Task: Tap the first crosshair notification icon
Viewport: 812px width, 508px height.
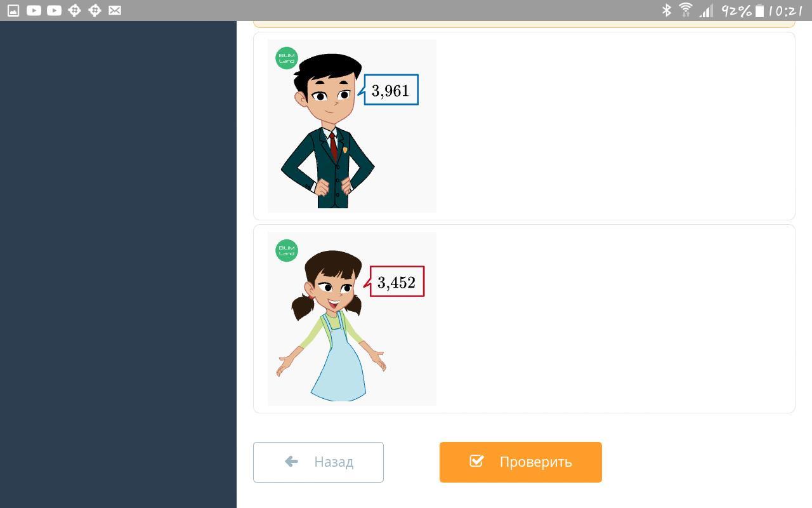Action: click(74, 10)
